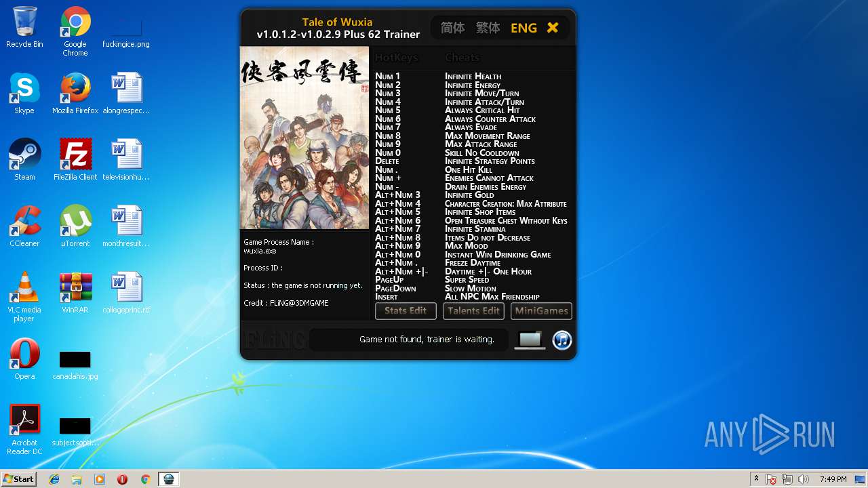The image size is (868, 488).
Task: Select canadahis.jpg desktop file
Action: point(75,365)
